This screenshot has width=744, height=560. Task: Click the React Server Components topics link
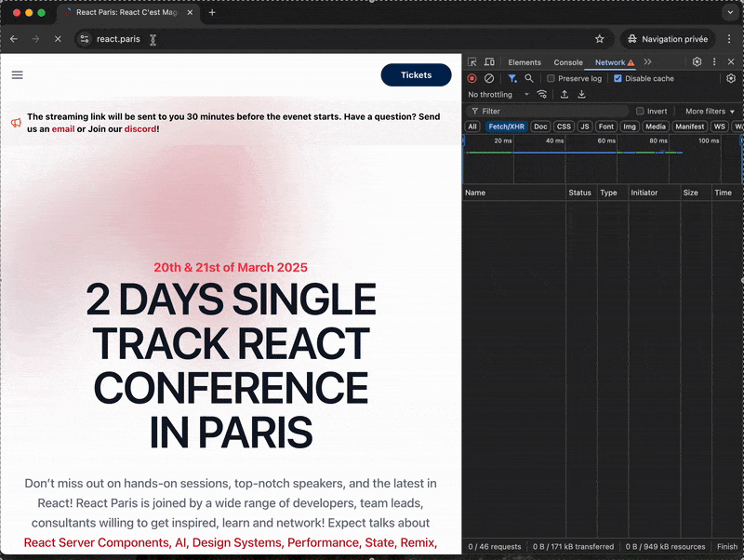tap(231, 542)
